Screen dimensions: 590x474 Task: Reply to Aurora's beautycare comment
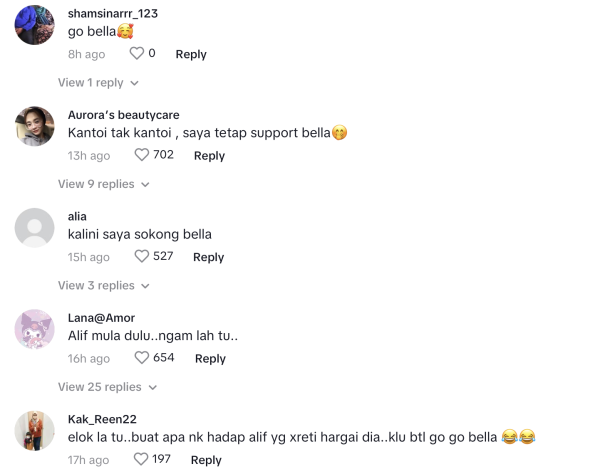tap(209, 156)
